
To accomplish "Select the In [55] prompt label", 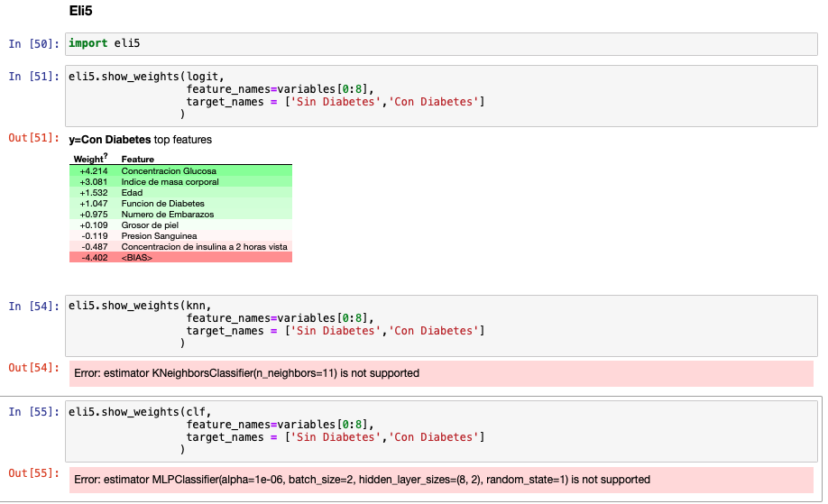I will tap(33, 412).
